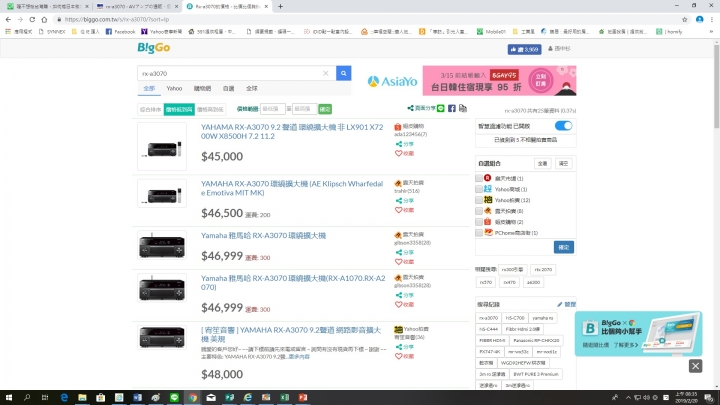Screen dimensions: 720x405
Task: Open BigGo logo homepage
Action: coord(154,48)
